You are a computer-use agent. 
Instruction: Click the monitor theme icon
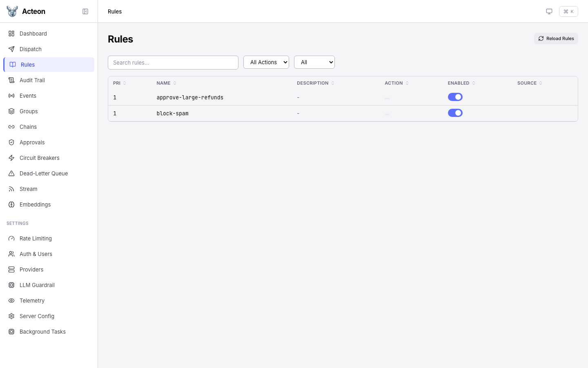click(549, 11)
